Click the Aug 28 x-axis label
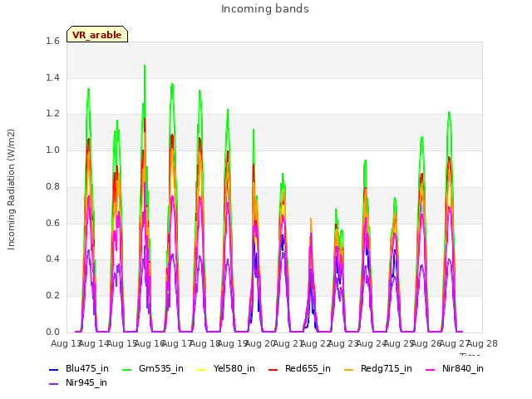This screenshot has height=399, width=532. [x=483, y=343]
